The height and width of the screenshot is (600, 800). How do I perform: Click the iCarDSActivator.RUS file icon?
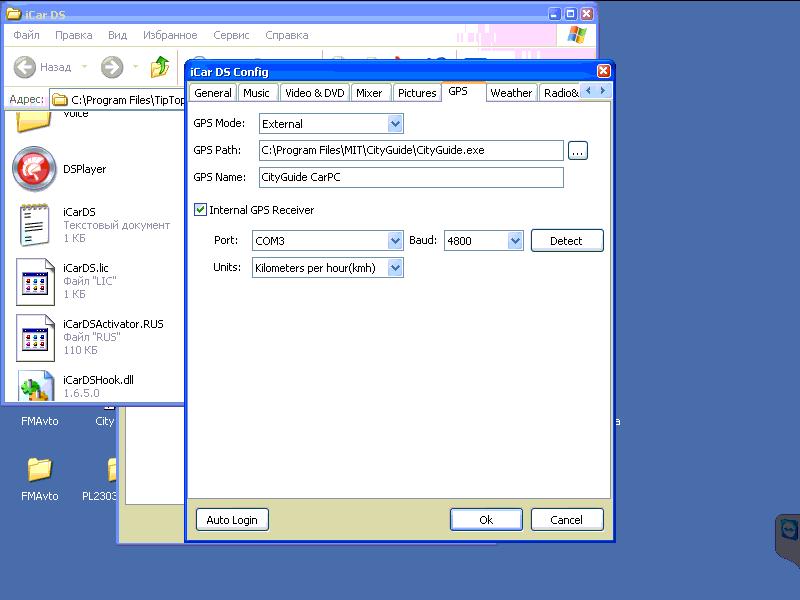34,338
